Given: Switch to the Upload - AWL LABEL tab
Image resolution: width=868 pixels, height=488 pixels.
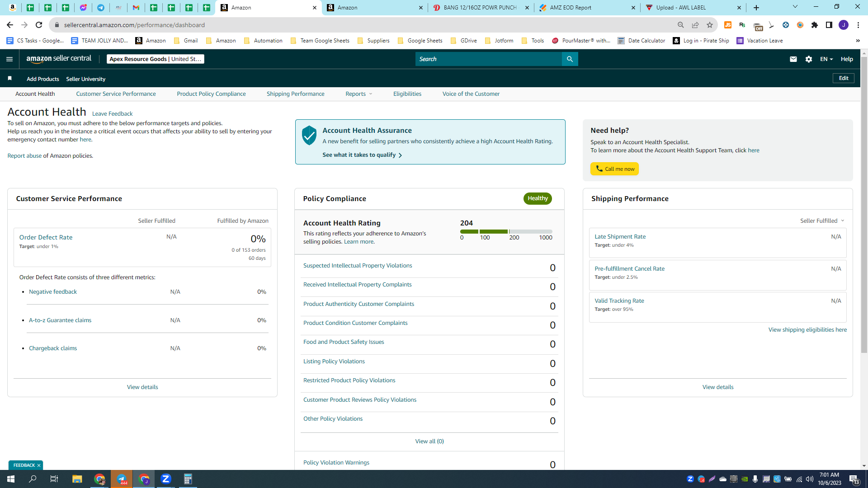Looking at the screenshot, I should pos(693,8).
